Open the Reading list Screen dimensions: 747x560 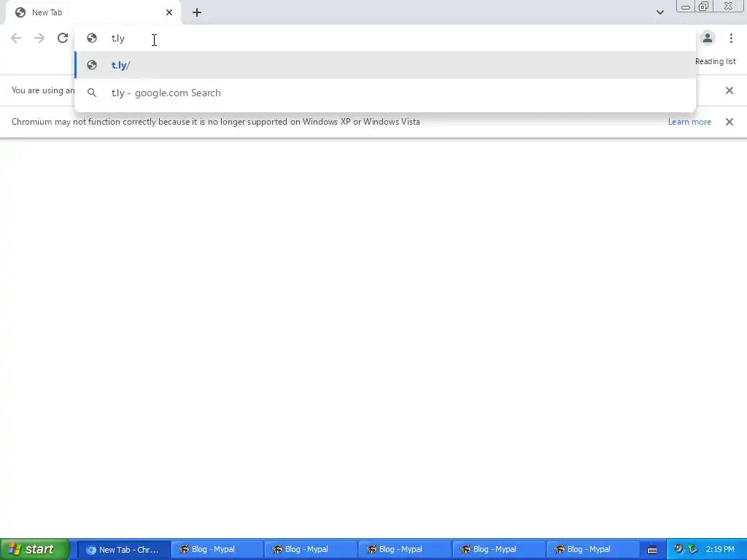point(715,61)
